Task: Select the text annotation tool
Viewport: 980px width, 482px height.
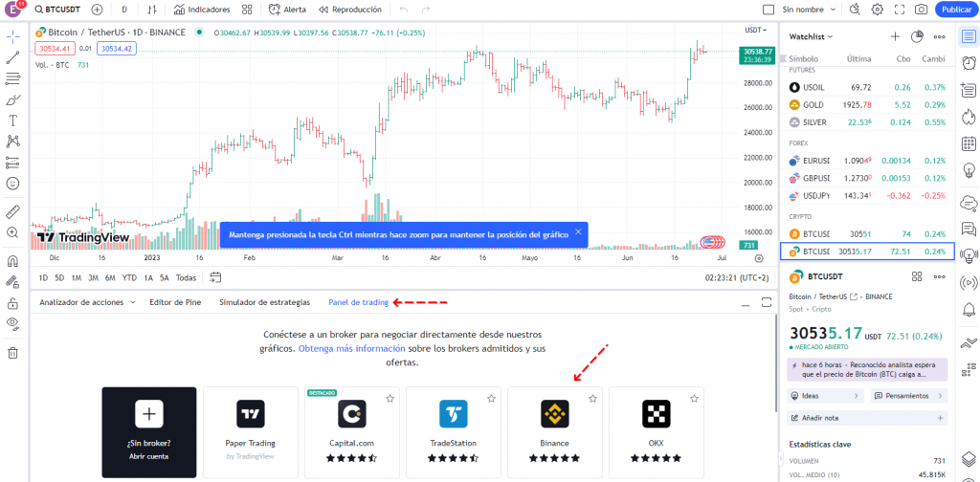Action: pyautogui.click(x=13, y=120)
